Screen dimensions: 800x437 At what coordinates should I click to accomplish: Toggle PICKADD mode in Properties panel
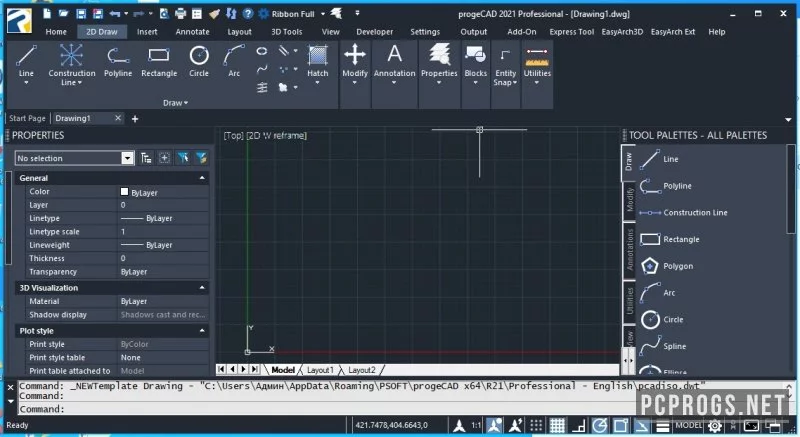[x=164, y=158]
